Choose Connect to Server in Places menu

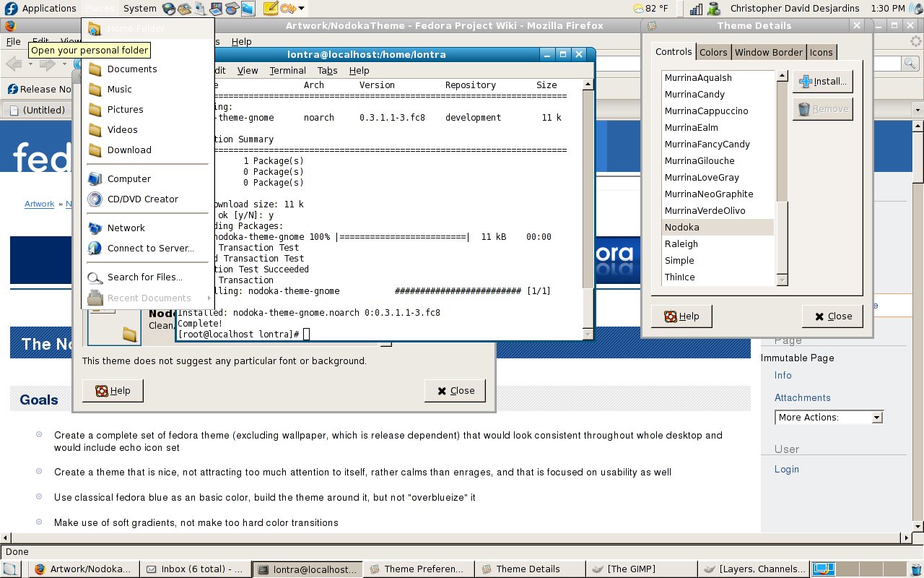147,249
